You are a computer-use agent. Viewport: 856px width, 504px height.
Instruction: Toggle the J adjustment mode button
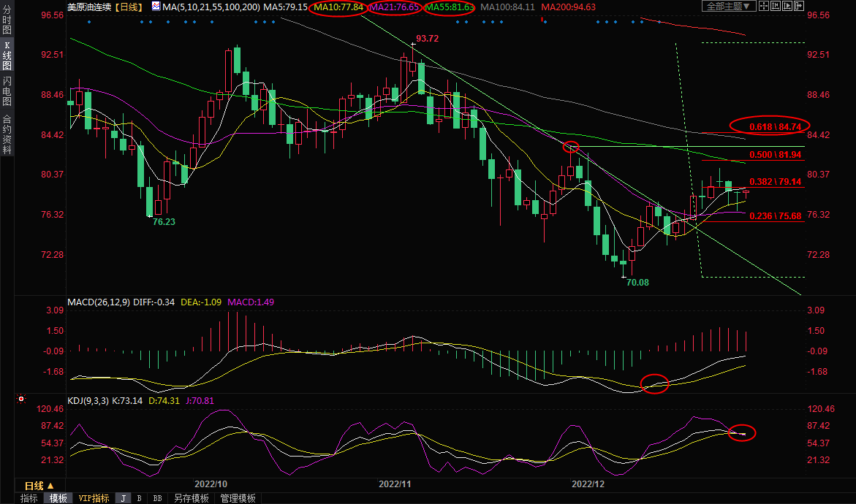pos(123,498)
